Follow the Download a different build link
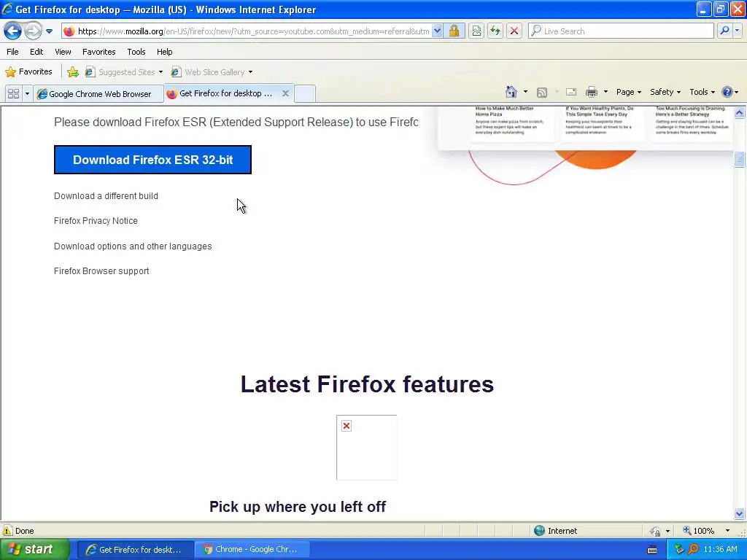This screenshot has height=560, width=747. click(x=106, y=196)
